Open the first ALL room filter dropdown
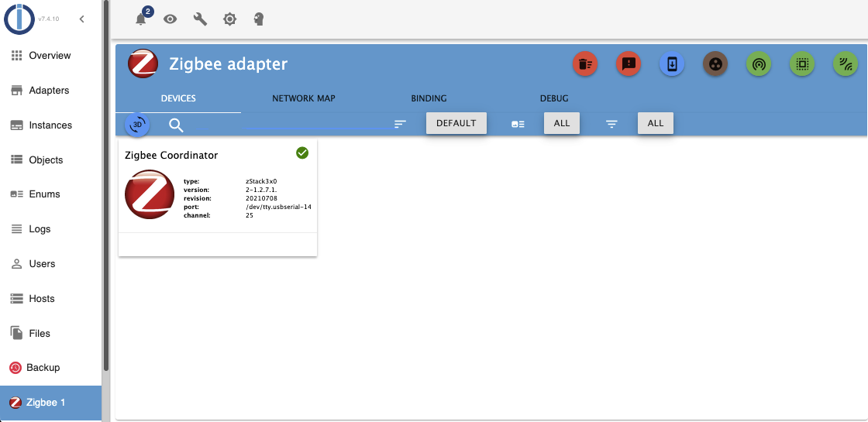 562,123
